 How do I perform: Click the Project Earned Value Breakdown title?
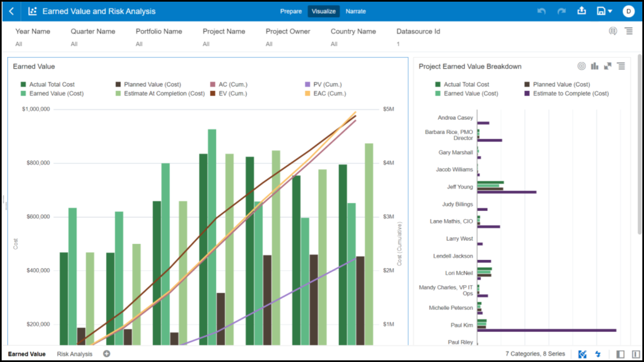[470, 66]
